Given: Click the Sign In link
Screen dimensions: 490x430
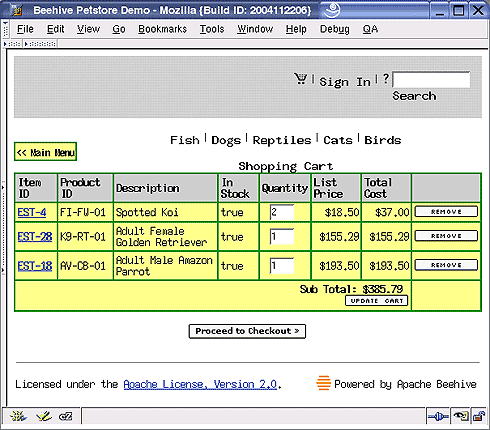Looking at the screenshot, I should coord(345,82).
